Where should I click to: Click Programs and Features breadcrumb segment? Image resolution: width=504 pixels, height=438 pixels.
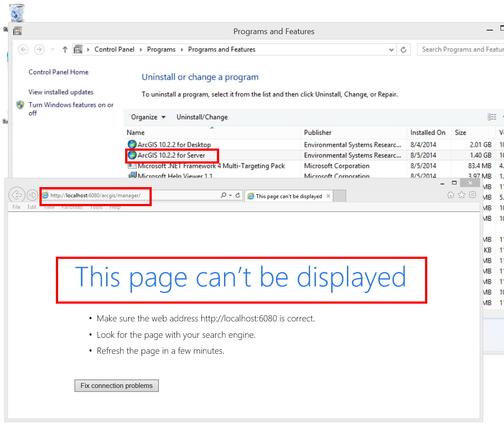[x=222, y=50]
